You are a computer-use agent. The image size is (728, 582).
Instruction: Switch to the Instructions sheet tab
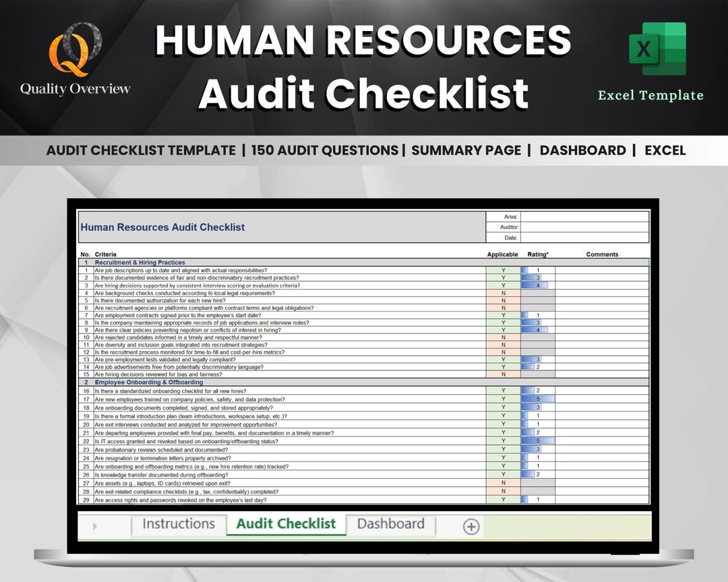[x=179, y=524]
